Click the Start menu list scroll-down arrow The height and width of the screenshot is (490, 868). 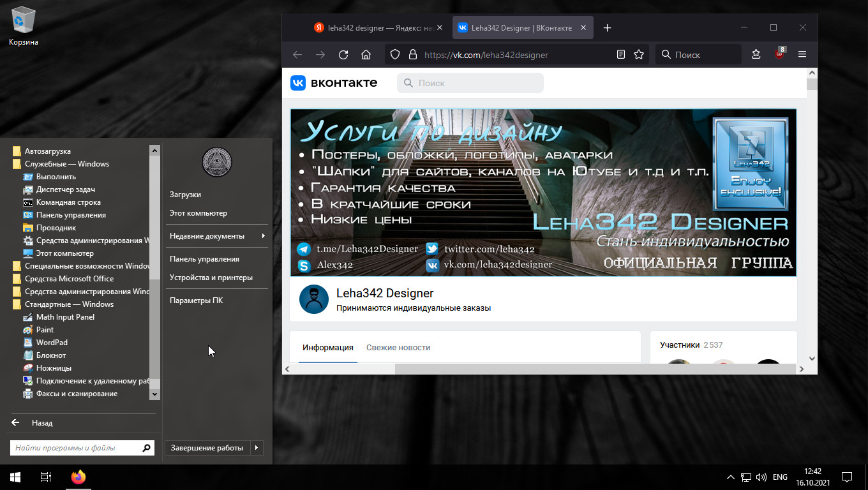154,395
